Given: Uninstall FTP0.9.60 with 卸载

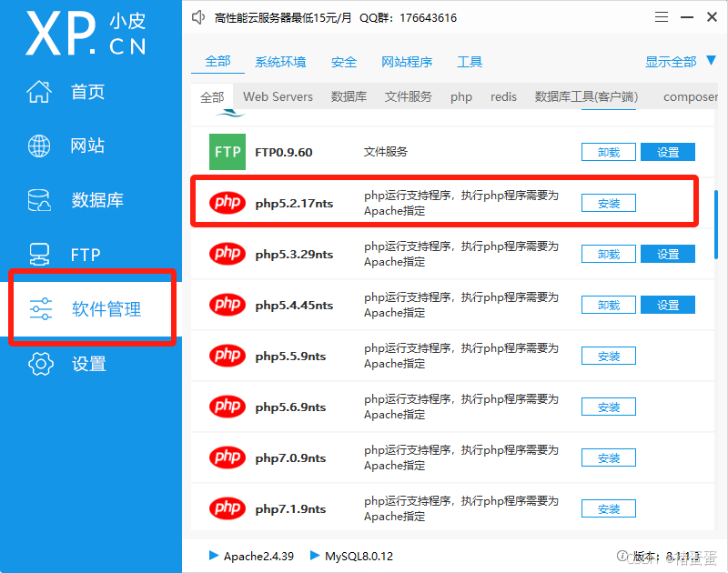Looking at the screenshot, I should pos(608,152).
